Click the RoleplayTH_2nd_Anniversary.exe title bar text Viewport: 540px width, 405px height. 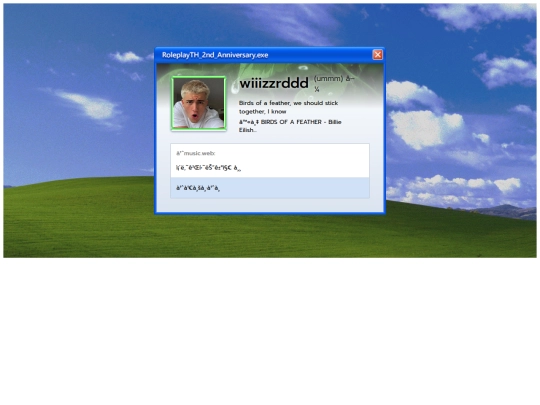(x=215, y=55)
